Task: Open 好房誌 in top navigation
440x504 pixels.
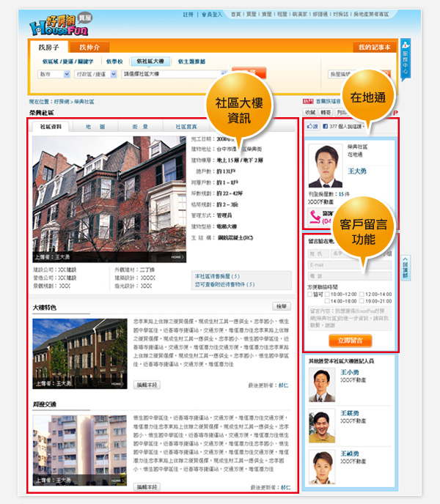Action: coord(341,14)
